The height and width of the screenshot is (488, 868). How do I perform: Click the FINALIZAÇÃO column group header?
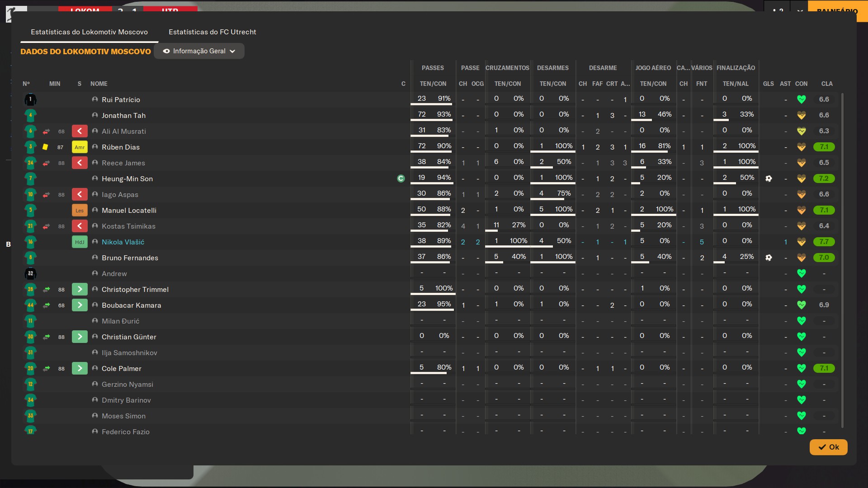(736, 68)
